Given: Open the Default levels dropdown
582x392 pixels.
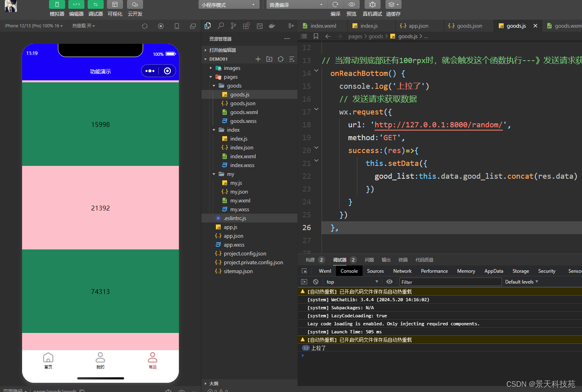Looking at the screenshot, I should point(521,282).
